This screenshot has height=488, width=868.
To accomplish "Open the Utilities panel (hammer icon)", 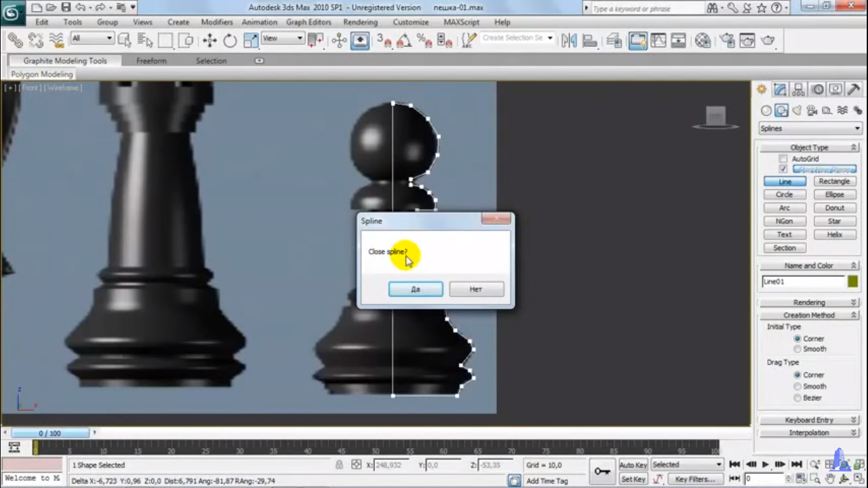I will click(x=855, y=90).
